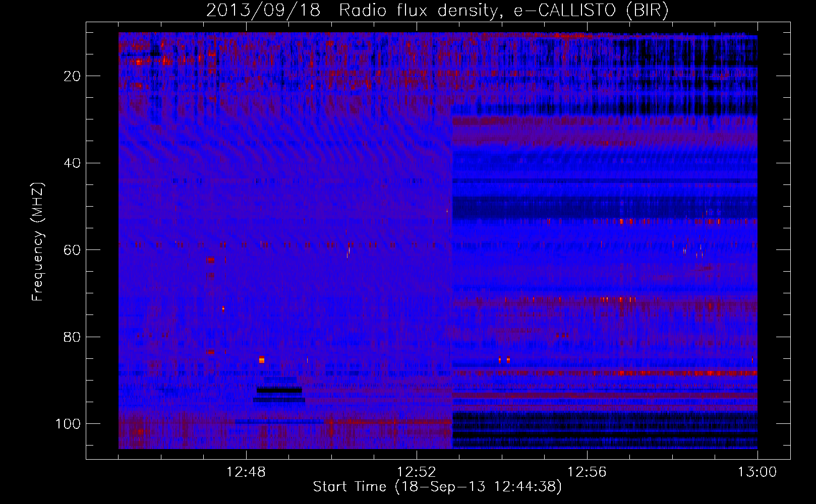Click the 'Start Time (18-Sep-13 12:44:38)' label
This screenshot has width=816, height=504.
437,487
